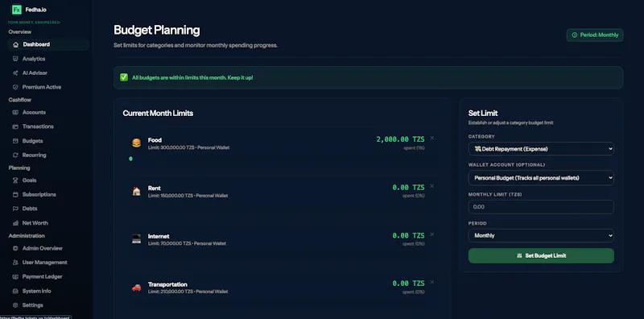Screen dimensions: 644x319
Task: Click the Transactions card icon
Action: pyautogui.click(x=15, y=126)
